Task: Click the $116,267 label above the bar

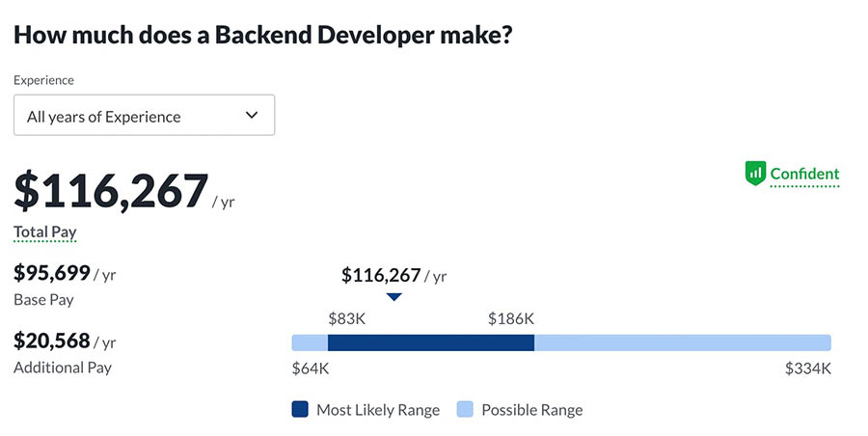Action: (x=384, y=276)
